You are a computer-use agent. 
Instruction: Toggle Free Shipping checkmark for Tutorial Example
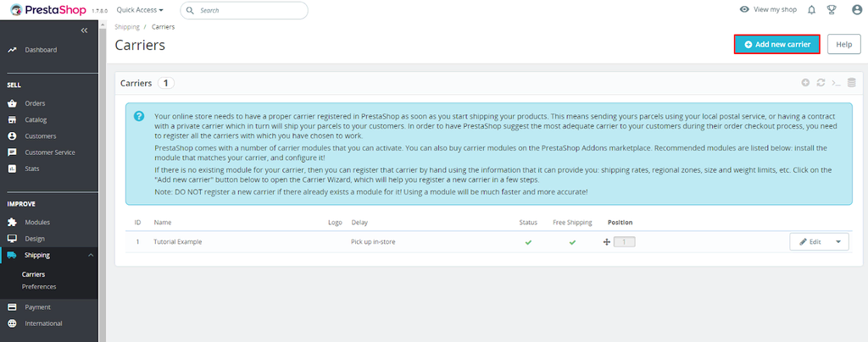click(572, 242)
